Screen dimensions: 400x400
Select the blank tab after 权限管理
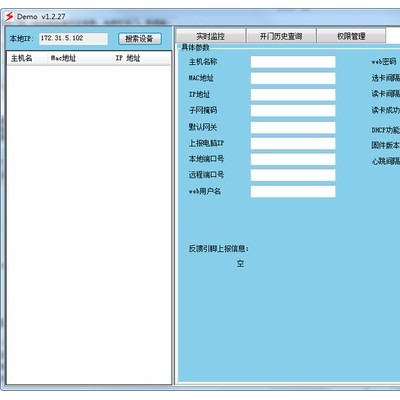(x=393, y=35)
